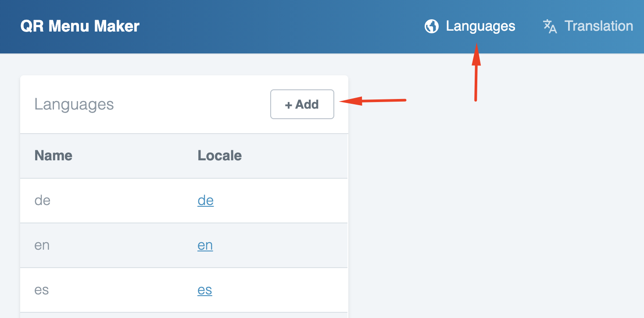Click the QR Menu Maker brand title
This screenshot has width=644, height=318.
point(80,26)
